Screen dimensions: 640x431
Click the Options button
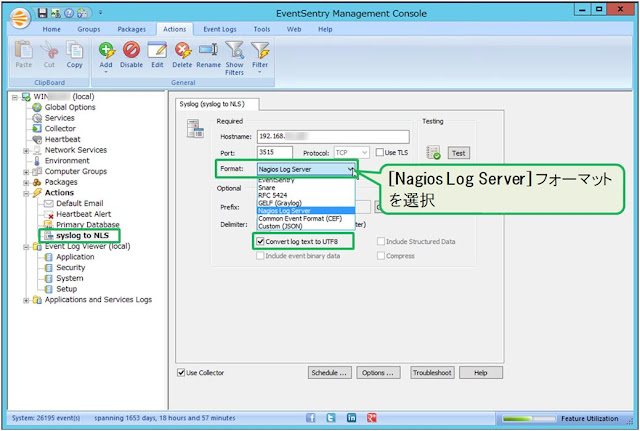click(378, 373)
